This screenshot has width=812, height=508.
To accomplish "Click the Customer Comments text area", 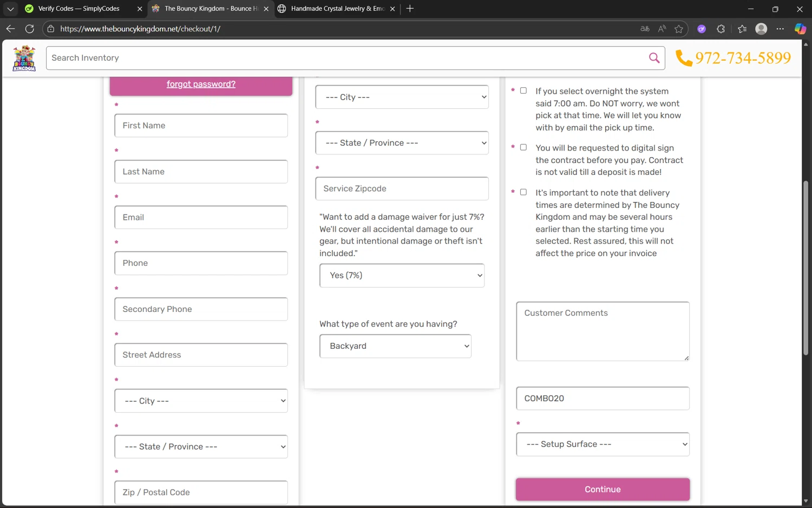I will tap(603, 331).
